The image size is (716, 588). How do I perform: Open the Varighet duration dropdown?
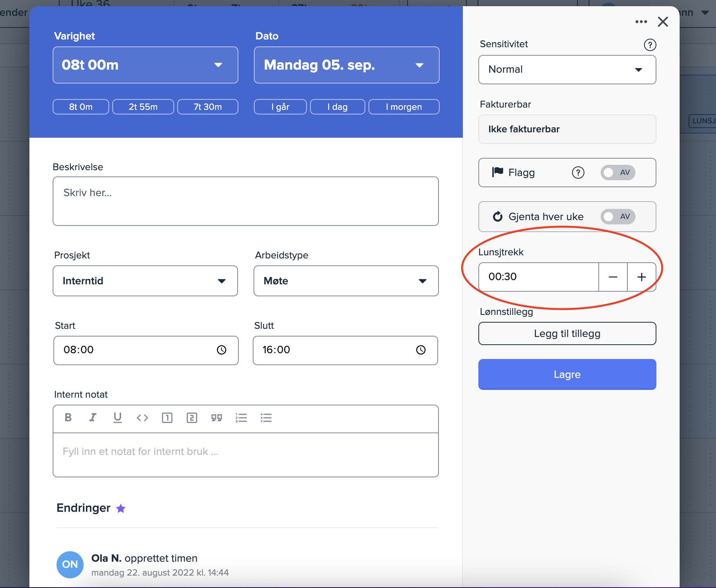(x=145, y=65)
